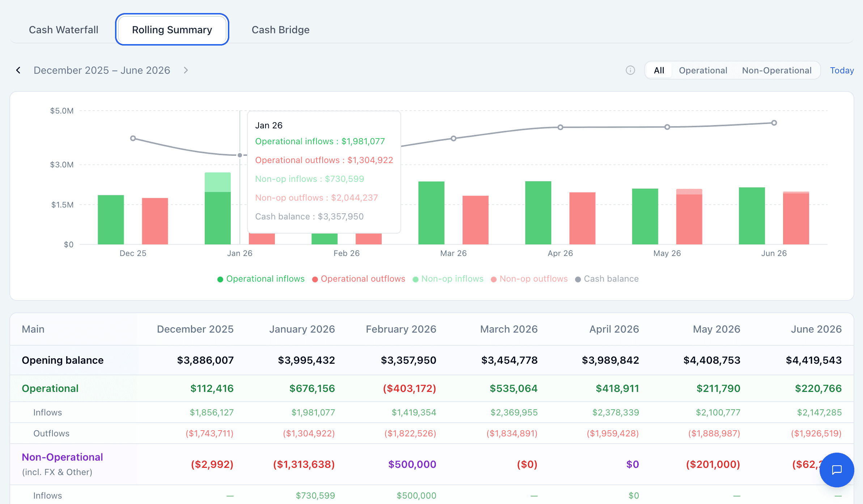Toggle Cash balance legend series
The width and height of the screenshot is (863, 504).
pyautogui.click(x=607, y=279)
